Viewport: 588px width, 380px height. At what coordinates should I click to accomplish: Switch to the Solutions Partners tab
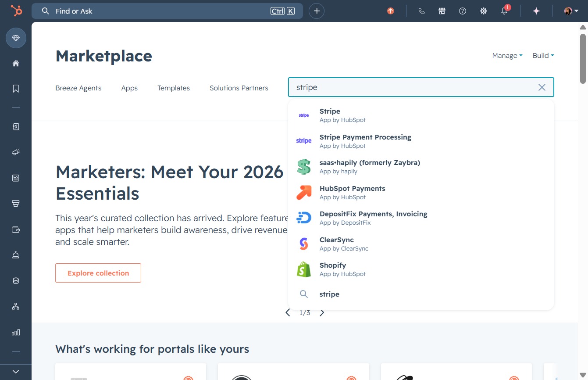[239, 88]
